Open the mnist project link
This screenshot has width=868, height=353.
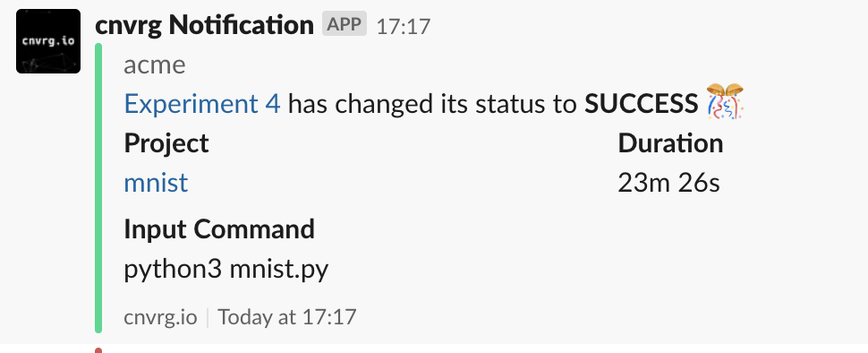coord(156,183)
